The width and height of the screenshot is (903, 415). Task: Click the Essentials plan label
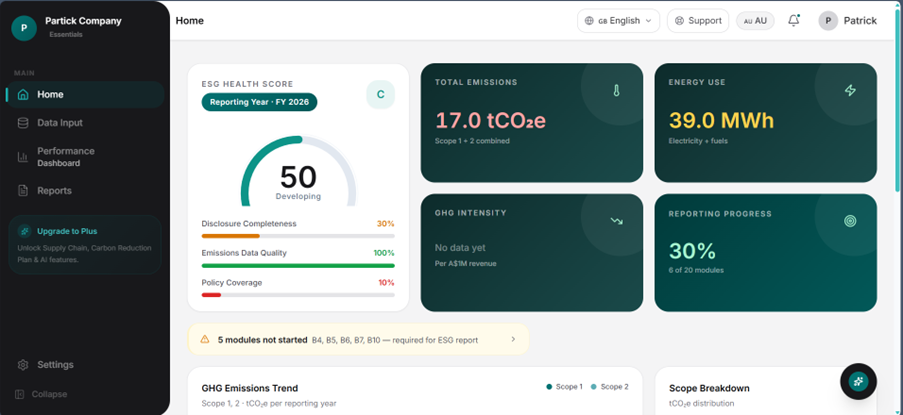(x=66, y=35)
